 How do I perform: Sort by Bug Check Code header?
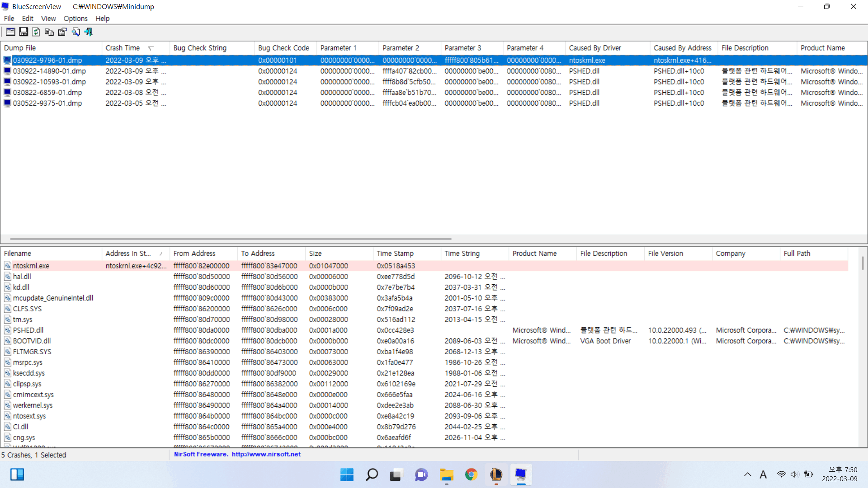coord(285,48)
